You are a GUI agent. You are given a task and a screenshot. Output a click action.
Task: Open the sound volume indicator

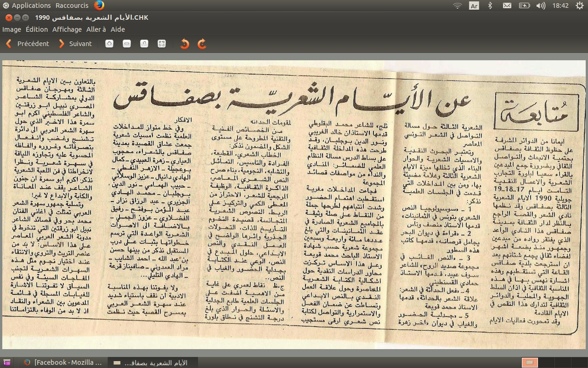[541, 6]
